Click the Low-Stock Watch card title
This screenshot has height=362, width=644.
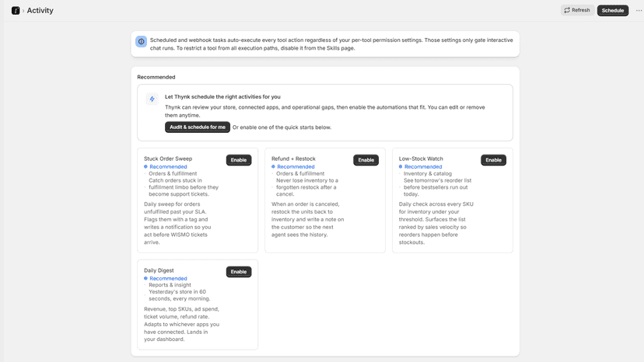pyautogui.click(x=421, y=158)
